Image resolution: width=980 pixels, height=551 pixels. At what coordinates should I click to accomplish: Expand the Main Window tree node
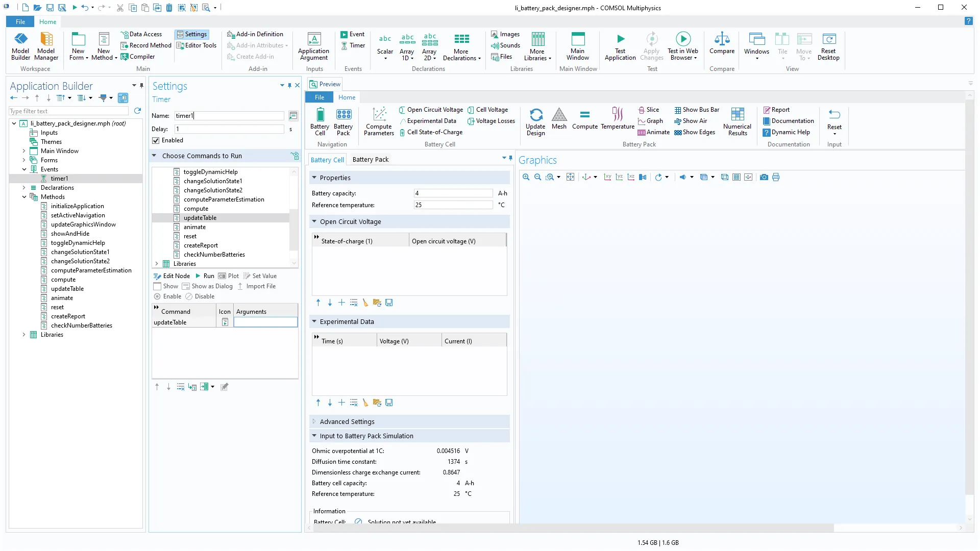24,151
